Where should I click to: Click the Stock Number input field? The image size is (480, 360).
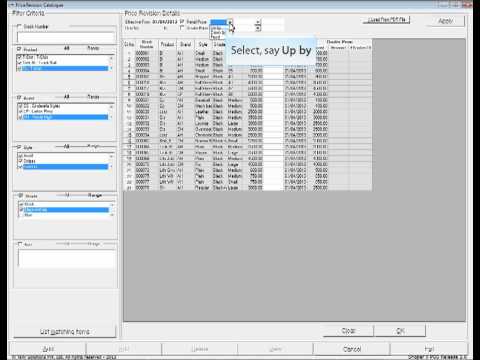pos(66,37)
